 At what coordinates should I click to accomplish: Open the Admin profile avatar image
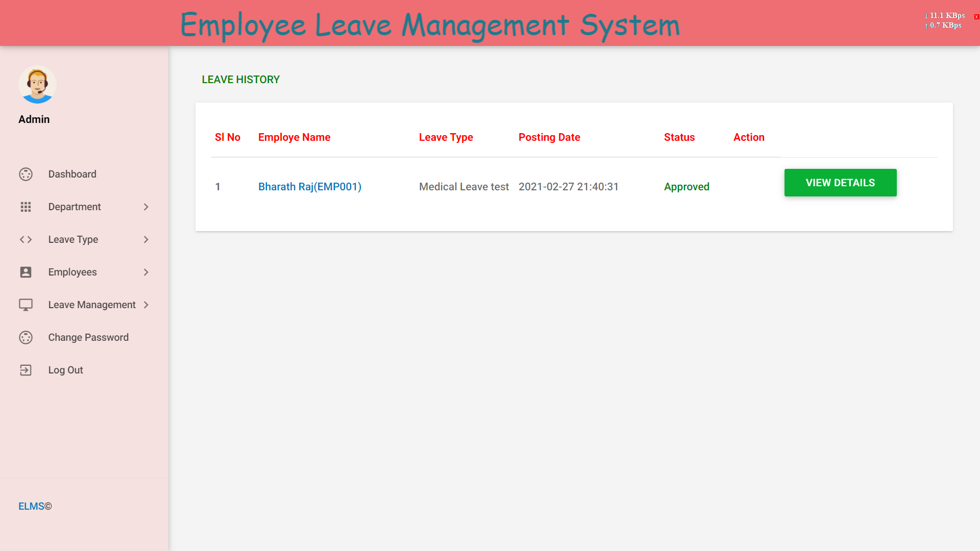(37, 85)
